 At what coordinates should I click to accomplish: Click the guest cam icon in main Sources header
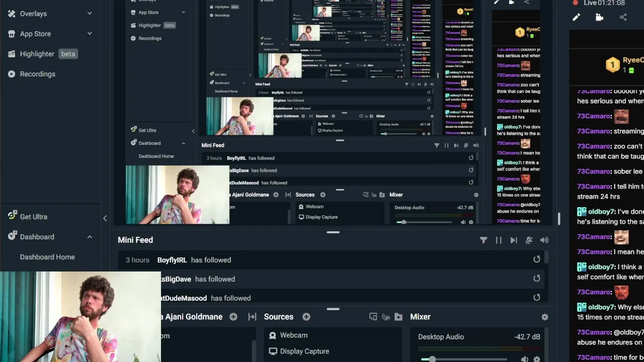tap(386, 317)
